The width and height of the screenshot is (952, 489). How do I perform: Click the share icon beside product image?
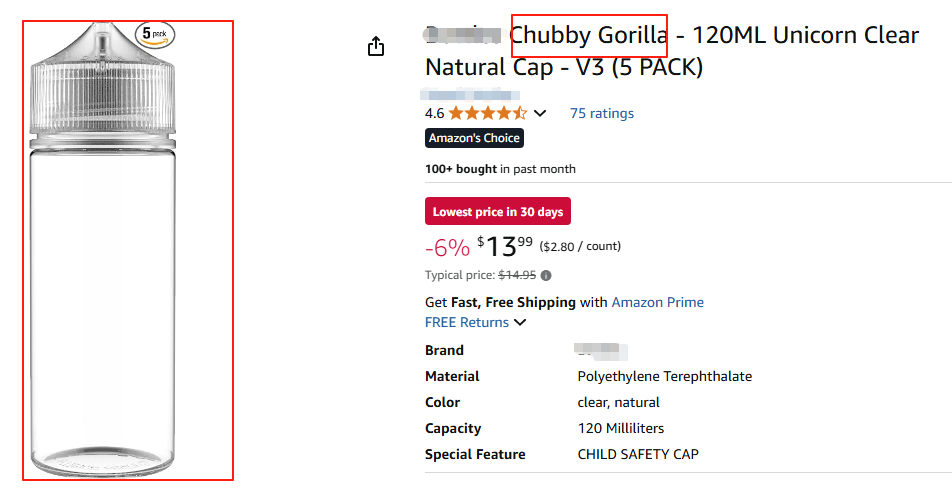pos(376,47)
